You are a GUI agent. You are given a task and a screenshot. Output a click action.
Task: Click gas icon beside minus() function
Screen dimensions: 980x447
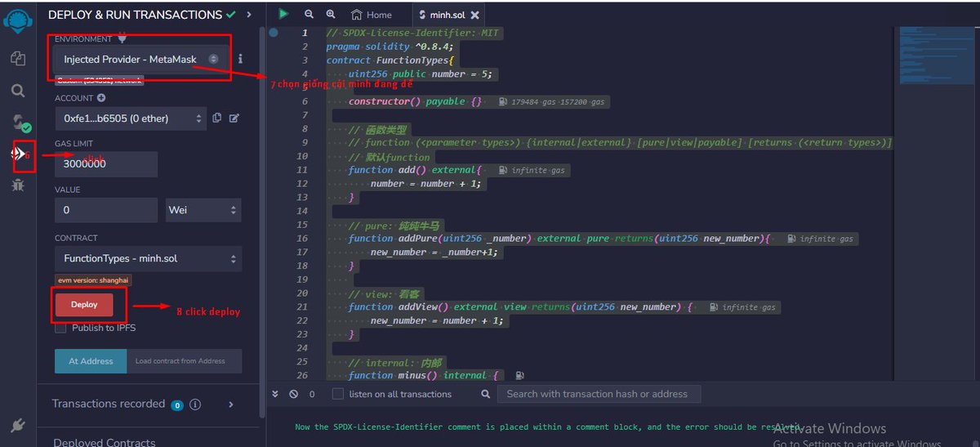520,376
